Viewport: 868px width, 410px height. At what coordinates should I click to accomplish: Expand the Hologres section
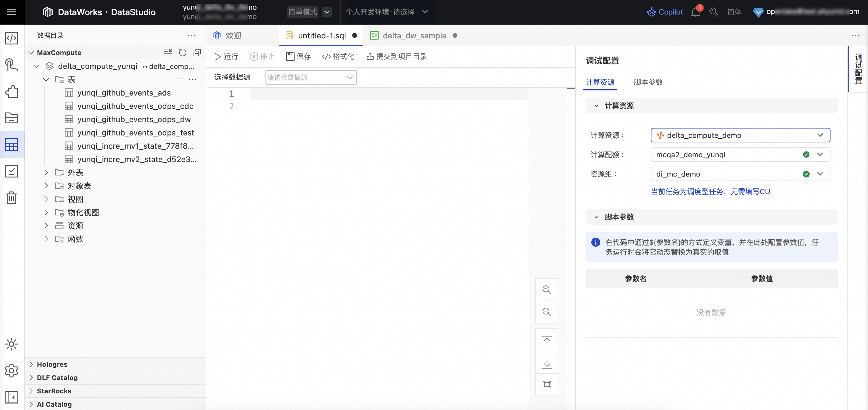(31, 364)
